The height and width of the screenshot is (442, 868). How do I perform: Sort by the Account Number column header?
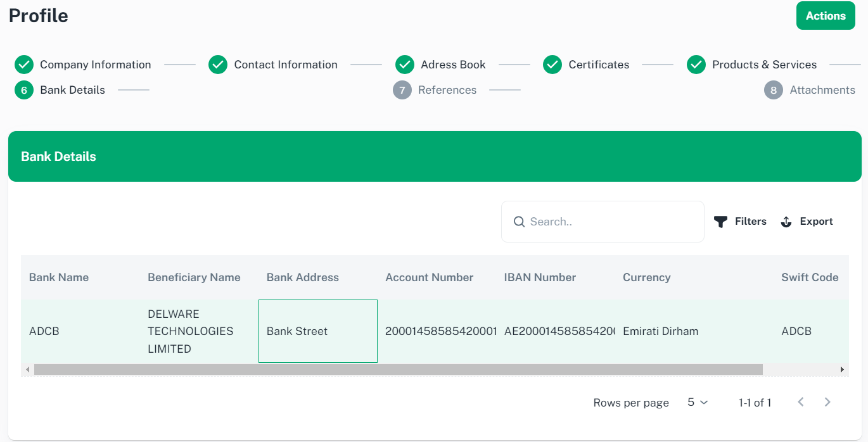(429, 277)
